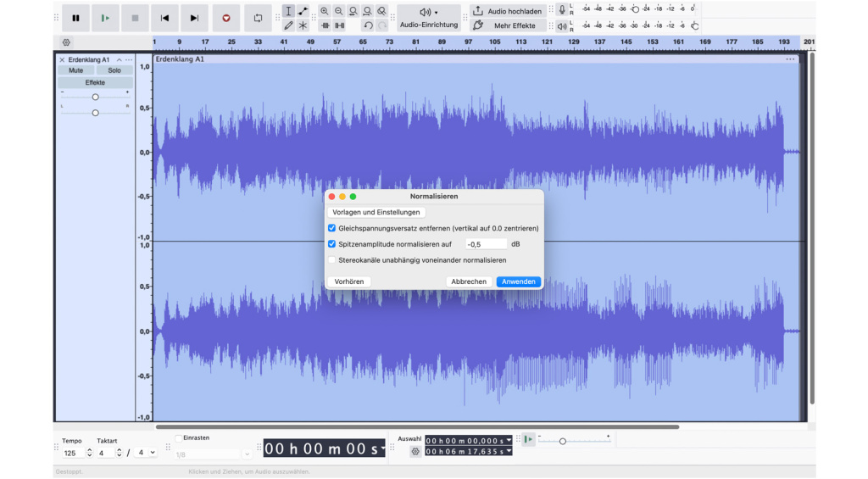Screen dimensions: 868x479
Task: Click the track gain slider knob
Action: (95, 97)
